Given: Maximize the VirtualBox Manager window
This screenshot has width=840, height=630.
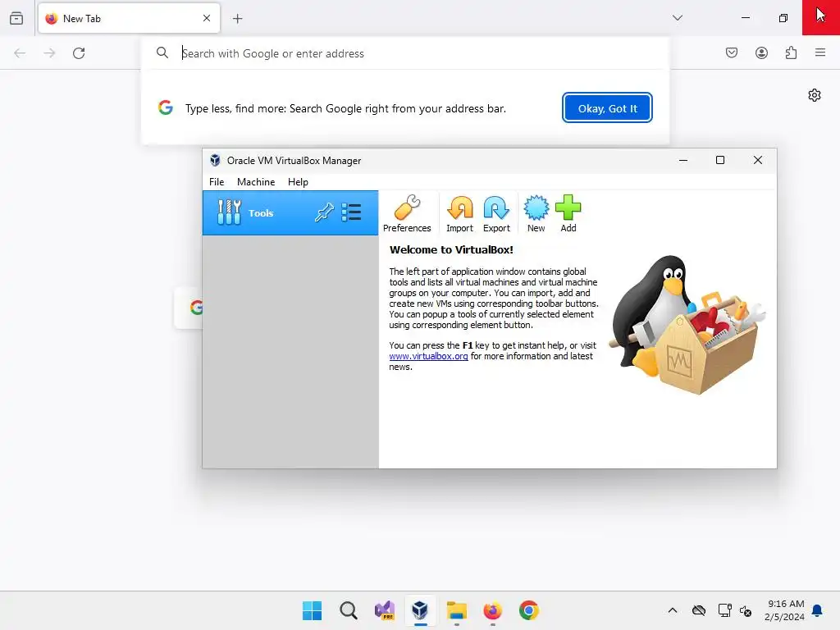Looking at the screenshot, I should click(x=720, y=160).
